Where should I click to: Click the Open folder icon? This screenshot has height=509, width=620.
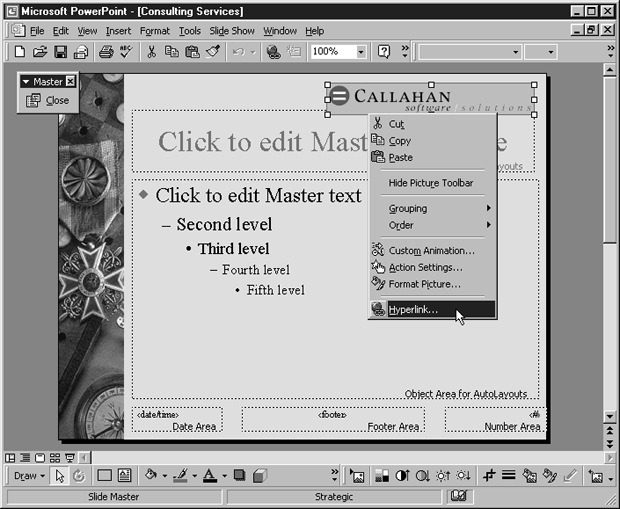point(40,51)
